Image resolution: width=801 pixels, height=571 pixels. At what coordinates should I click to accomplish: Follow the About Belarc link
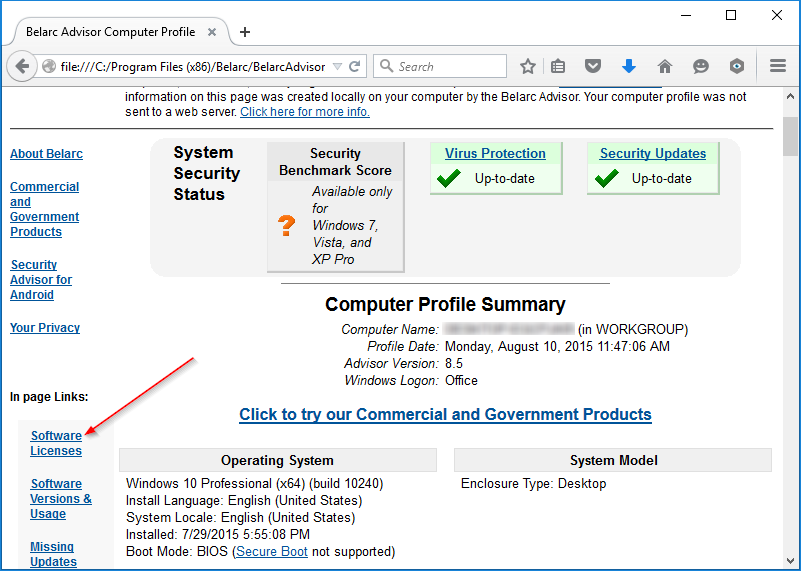[x=46, y=154]
